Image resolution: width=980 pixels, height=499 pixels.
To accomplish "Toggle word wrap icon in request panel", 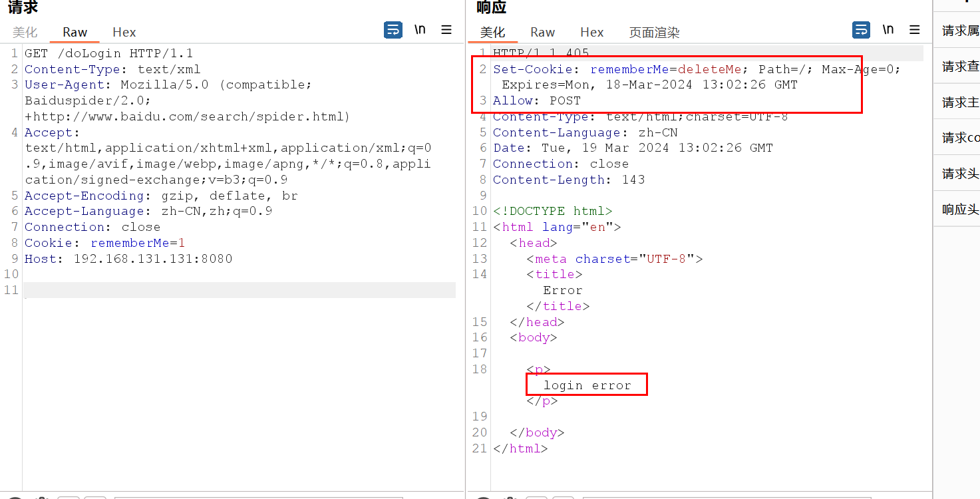I will coord(393,30).
